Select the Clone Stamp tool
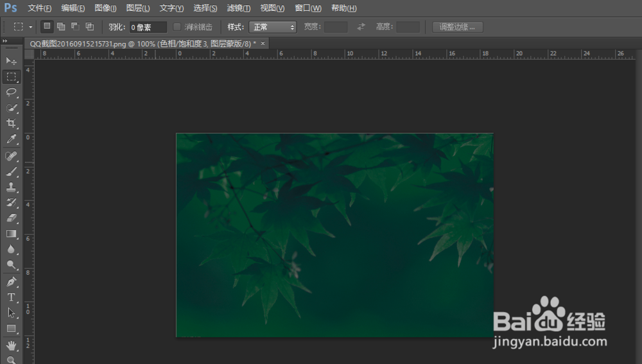The width and height of the screenshot is (642, 364). (x=11, y=187)
